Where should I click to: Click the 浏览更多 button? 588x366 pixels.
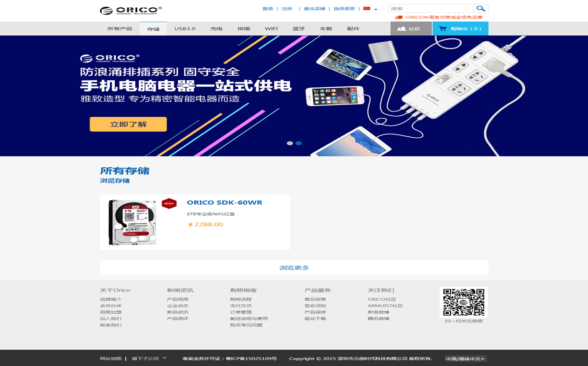pyautogui.click(x=294, y=267)
